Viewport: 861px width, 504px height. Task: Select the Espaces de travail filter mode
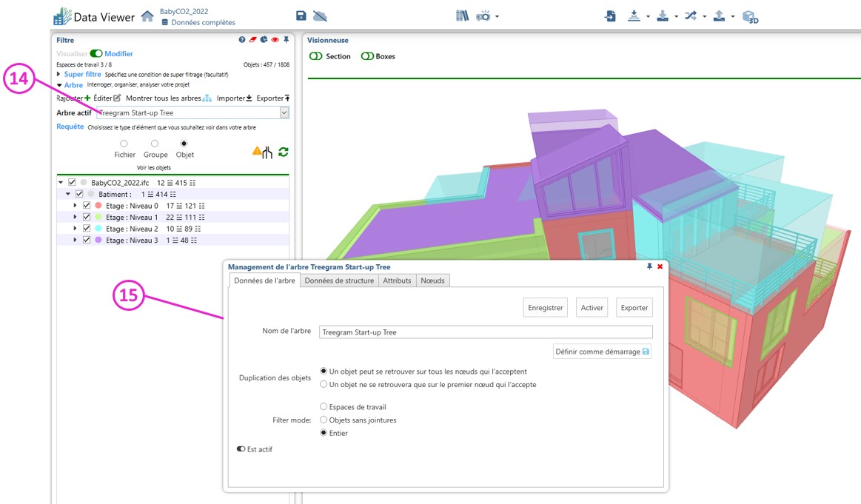click(324, 407)
